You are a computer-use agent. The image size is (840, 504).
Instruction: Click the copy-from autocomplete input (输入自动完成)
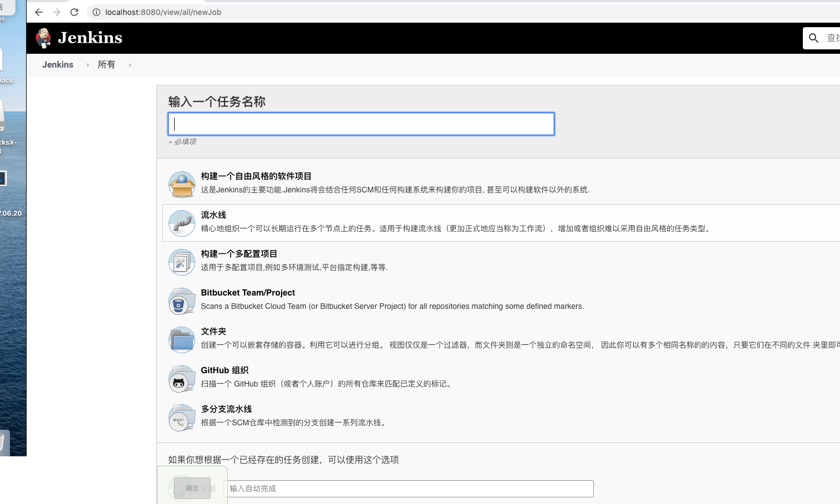coord(409,488)
